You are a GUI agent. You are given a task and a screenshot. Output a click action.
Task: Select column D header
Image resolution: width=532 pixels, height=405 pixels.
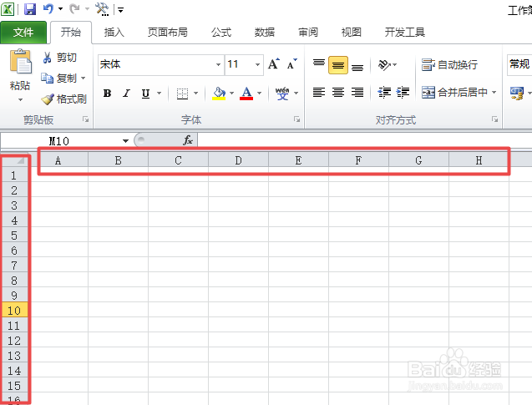tap(239, 160)
